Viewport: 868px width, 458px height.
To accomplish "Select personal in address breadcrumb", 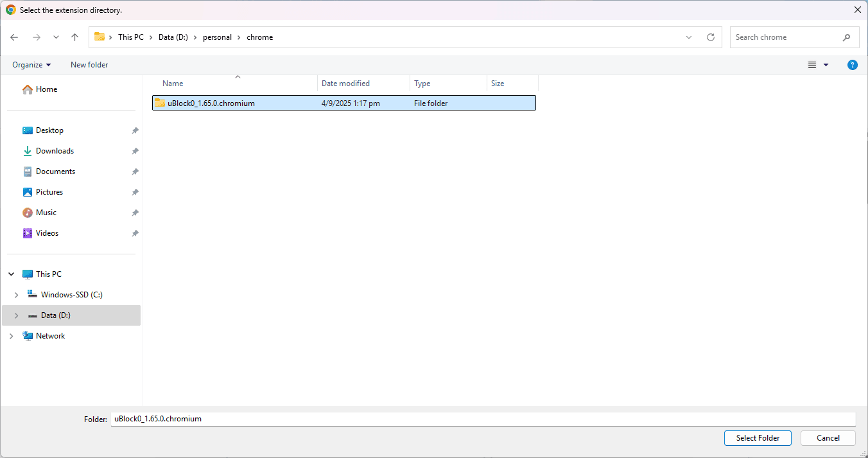I will pyautogui.click(x=217, y=37).
